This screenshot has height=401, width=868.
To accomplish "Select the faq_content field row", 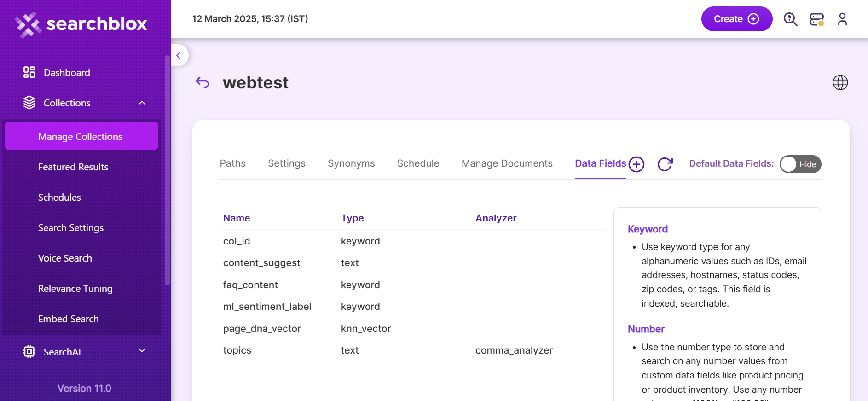I will [413, 285].
